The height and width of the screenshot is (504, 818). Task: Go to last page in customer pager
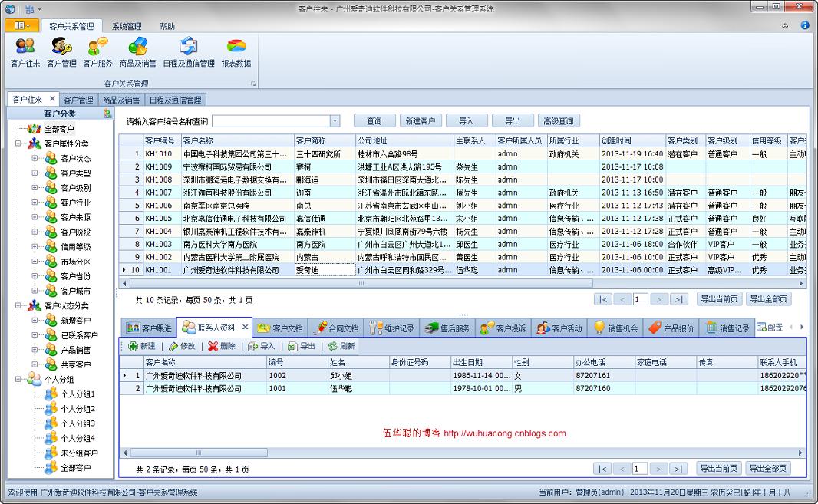[678, 299]
